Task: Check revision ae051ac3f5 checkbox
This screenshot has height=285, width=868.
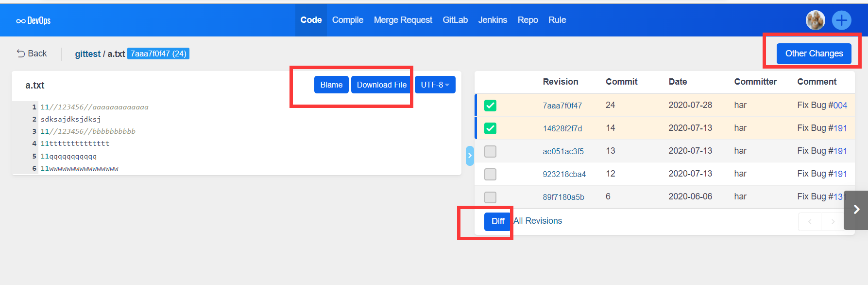Action: tap(490, 151)
